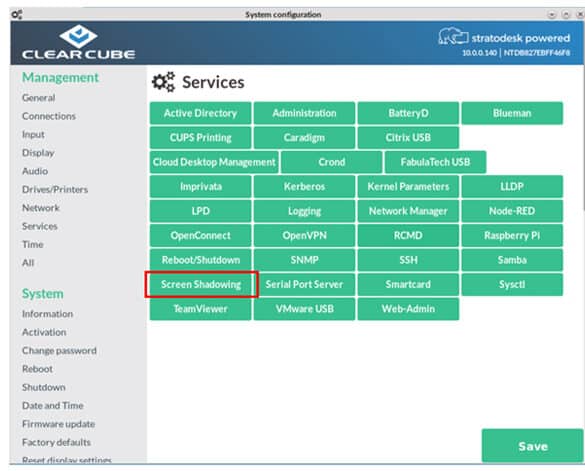Viewport: 585px width, 471px height.
Task: Select Display in the sidebar
Action: click(x=38, y=153)
